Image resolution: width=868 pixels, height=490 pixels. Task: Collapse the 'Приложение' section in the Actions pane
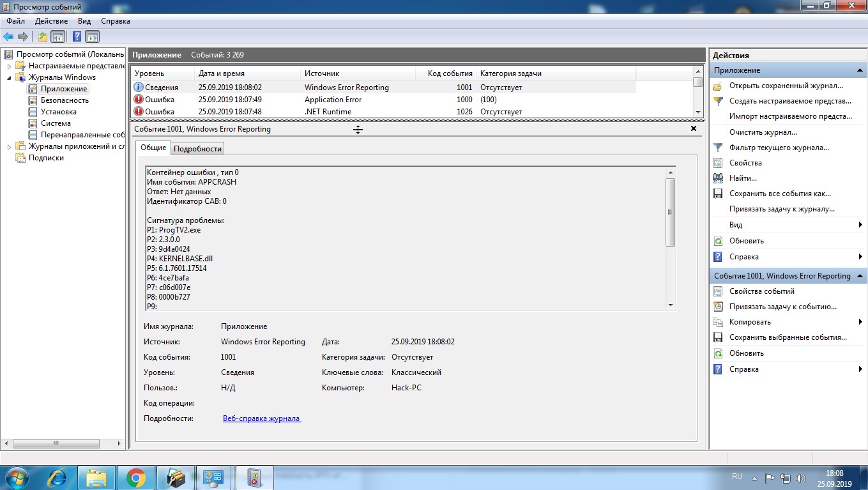click(860, 70)
